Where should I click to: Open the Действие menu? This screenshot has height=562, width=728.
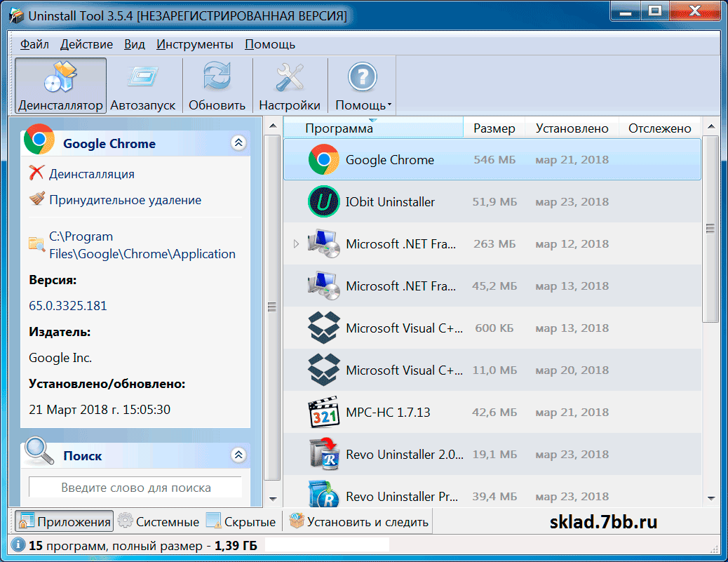tap(86, 45)
